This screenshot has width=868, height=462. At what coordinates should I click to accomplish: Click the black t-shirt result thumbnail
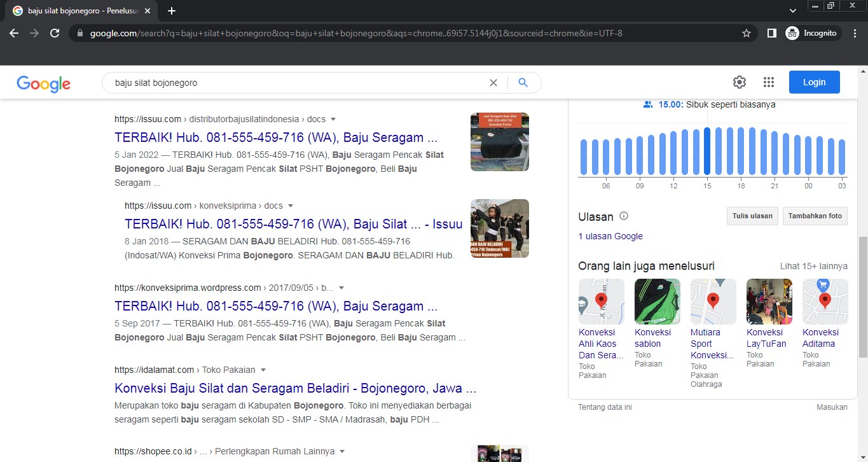click(x=500, y=142)
